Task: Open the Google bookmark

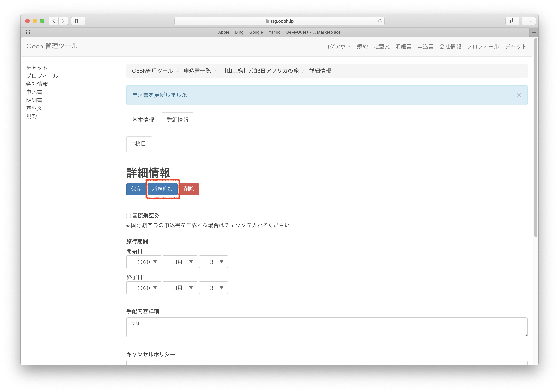Action: click(x=256, y=32)
